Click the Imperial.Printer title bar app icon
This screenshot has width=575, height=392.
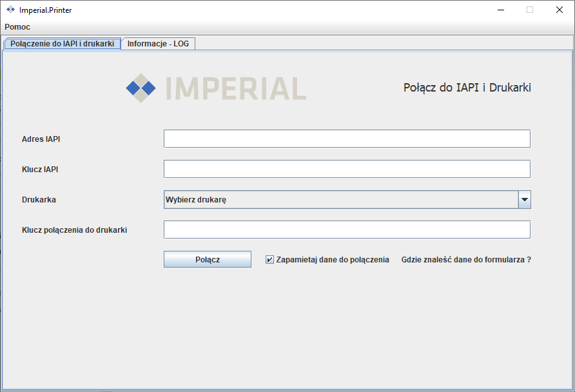tap(10, 10)
